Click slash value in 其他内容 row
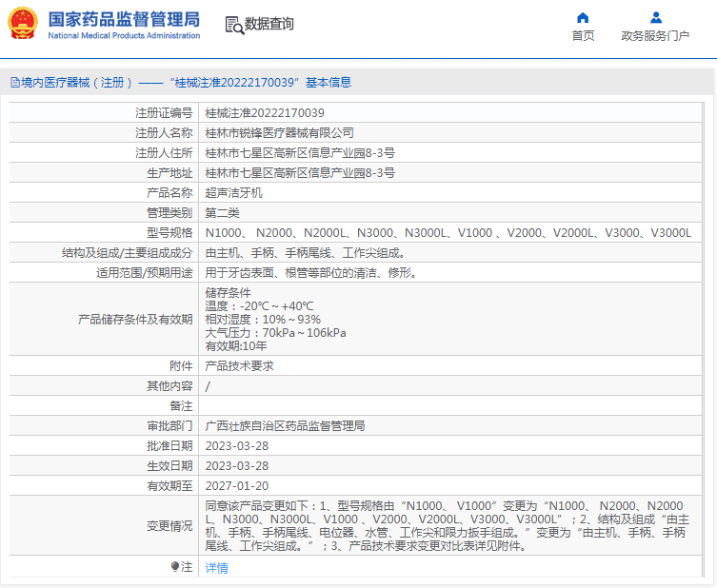 pyautogui.click(x=208, y=386)
